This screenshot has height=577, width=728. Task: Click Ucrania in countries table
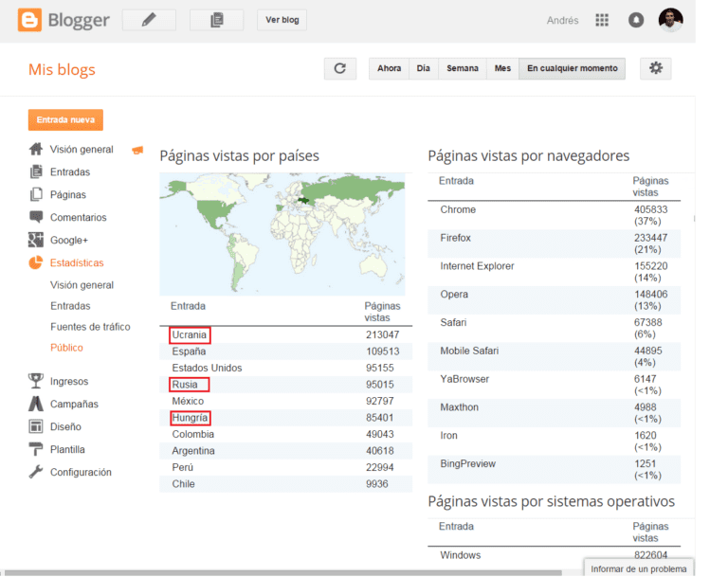190,334
